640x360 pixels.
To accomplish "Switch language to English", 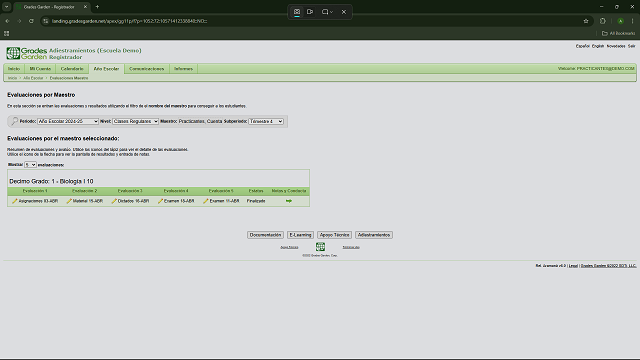I will (598, 46).
